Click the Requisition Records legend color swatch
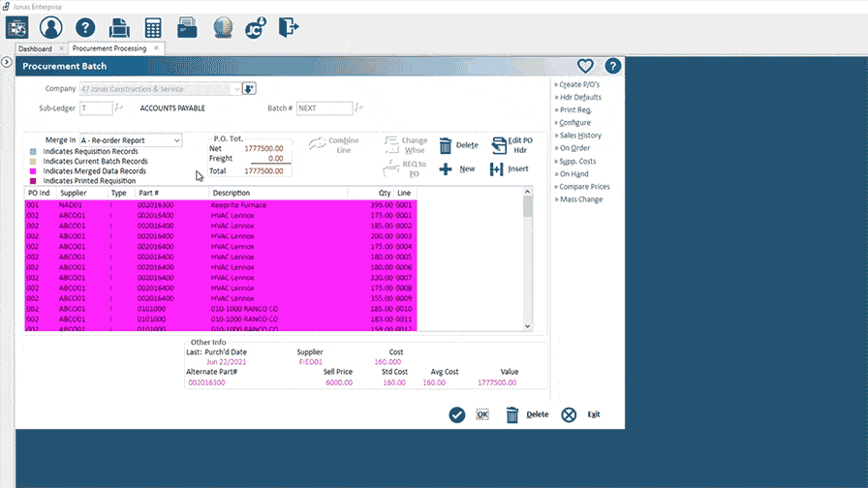 point(33,151)
